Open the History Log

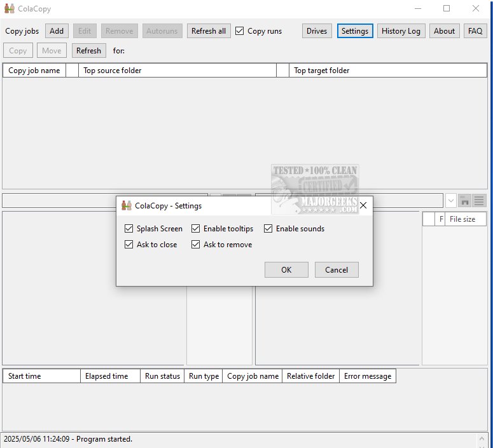[x=401, y=31]
